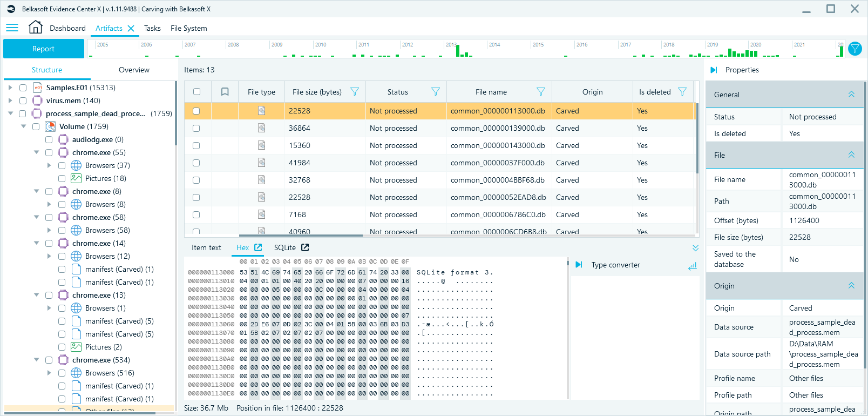Click the Samples.E01 image icon

(37, 88)
